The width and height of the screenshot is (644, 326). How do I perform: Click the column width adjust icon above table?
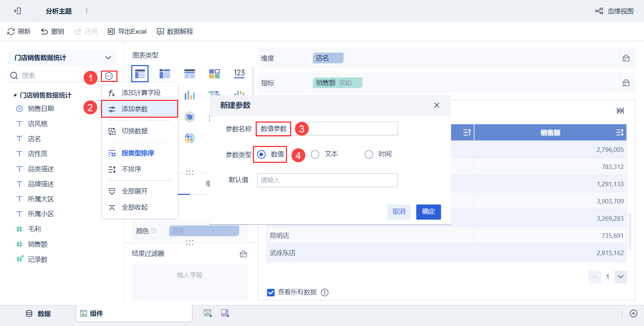click(x=620, y=111)
